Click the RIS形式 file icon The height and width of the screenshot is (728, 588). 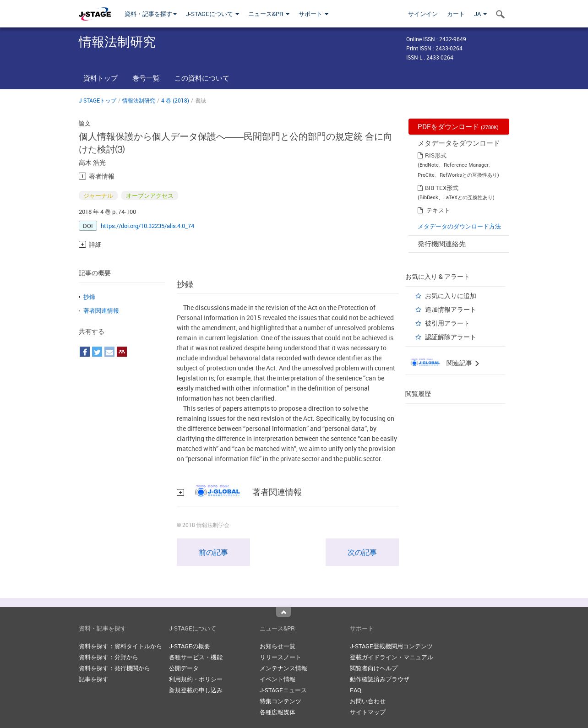tap(420, 156)
